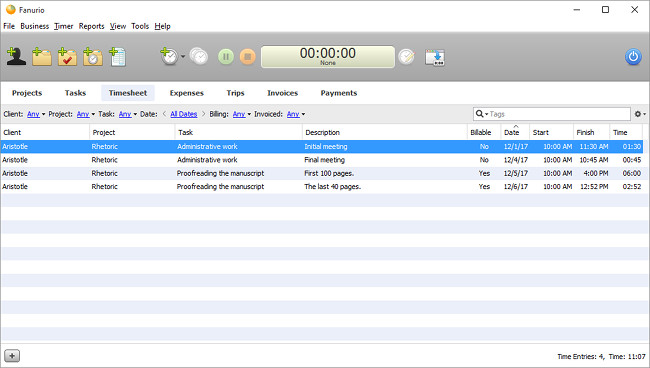Screen dimensions: 650x368
Task: Click the import/download window icon in the toolbar
Action: (435, 57)
